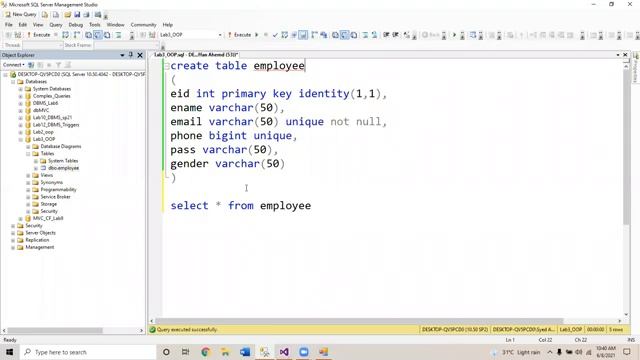This screenshot has height=360, width=640.
Task: Open file using the yellow folder icon
Action: [x=67, y=15]
